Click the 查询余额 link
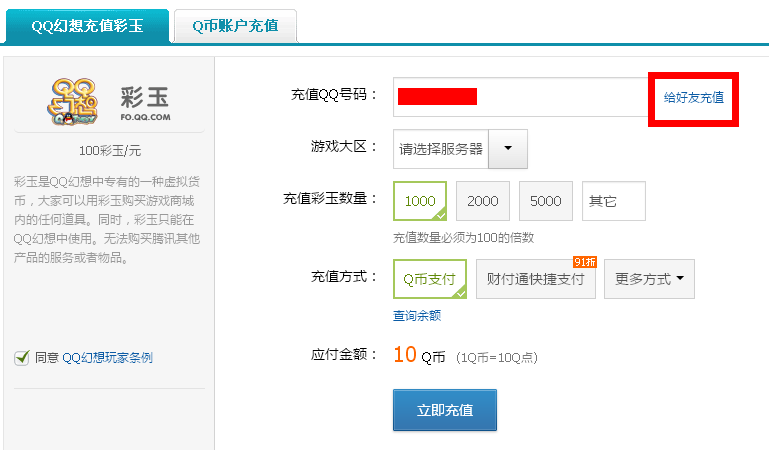The image size is (769, 450). [416, 316]
